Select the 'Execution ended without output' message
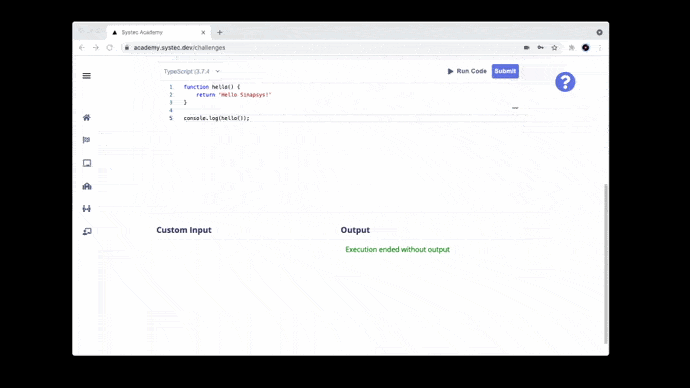690x388 pixels. 397,249
